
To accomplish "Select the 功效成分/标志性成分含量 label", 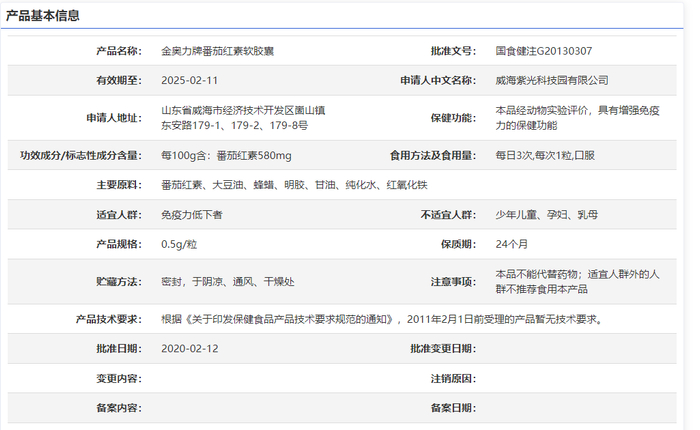I will click(x=81, y=155).
